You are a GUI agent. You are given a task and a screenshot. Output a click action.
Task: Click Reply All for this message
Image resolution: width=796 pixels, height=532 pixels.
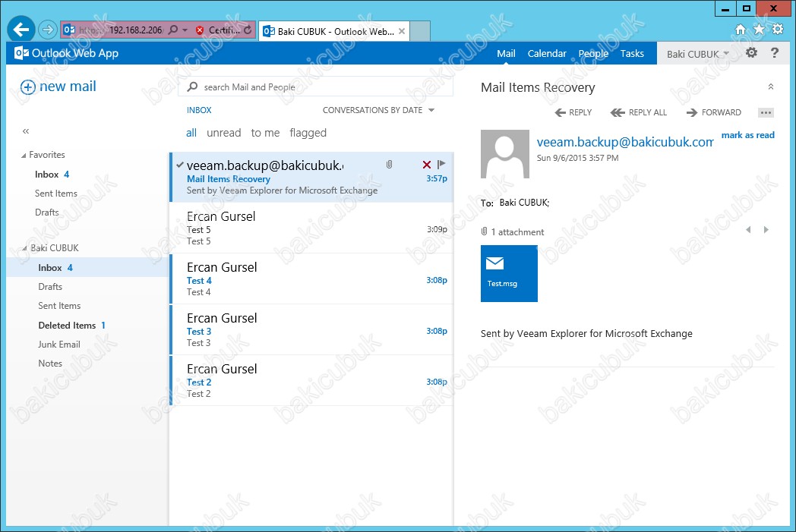639,112
